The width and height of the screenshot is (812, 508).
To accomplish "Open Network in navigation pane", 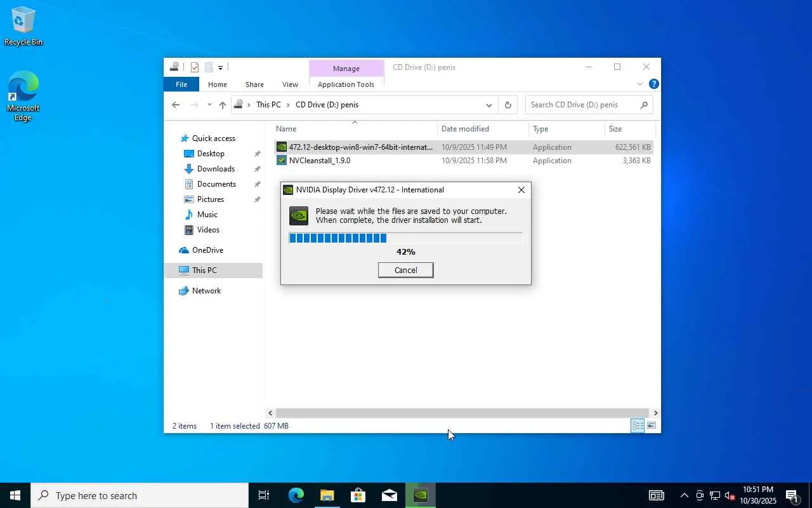I will tap(206, 291).
